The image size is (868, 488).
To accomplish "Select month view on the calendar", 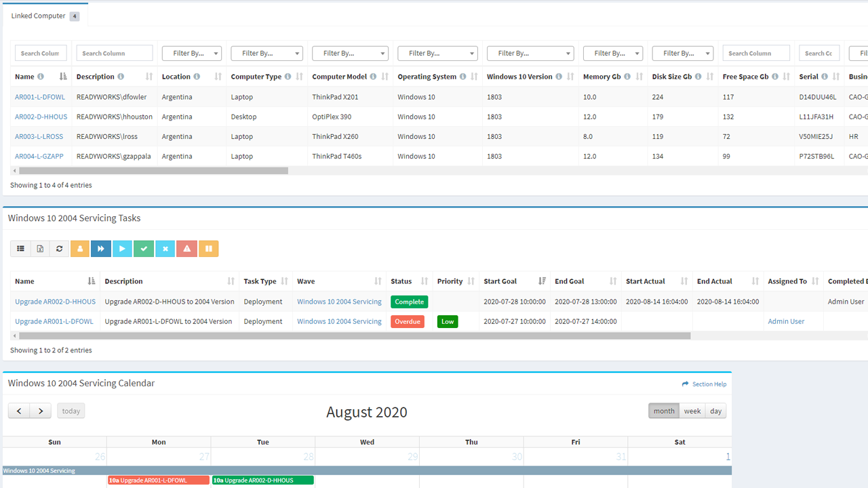I will click(663, 410).
